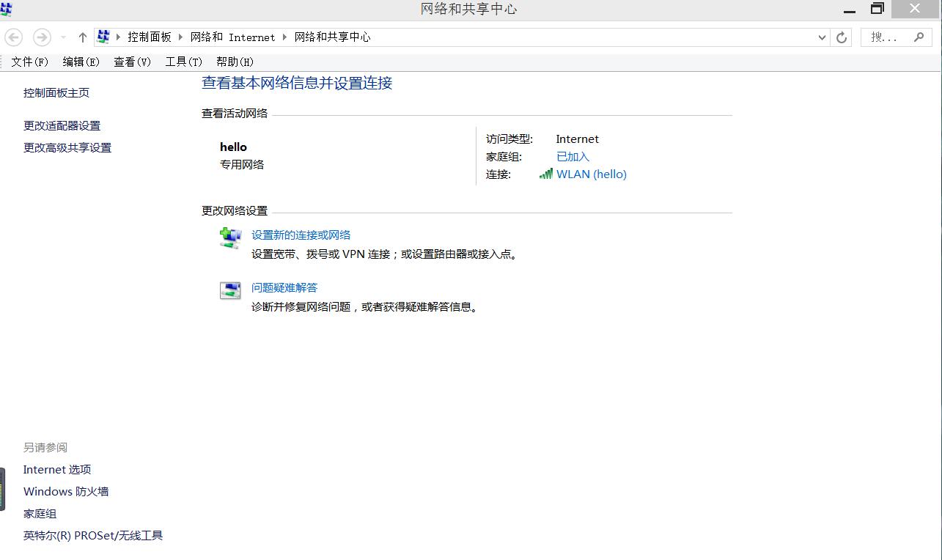942x560 pixels.
Task: Open the 查看(V) menu
Action: pos(131,62)
